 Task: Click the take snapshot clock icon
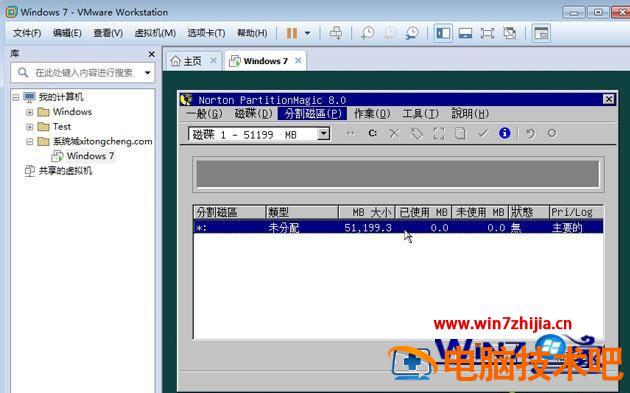367,33
